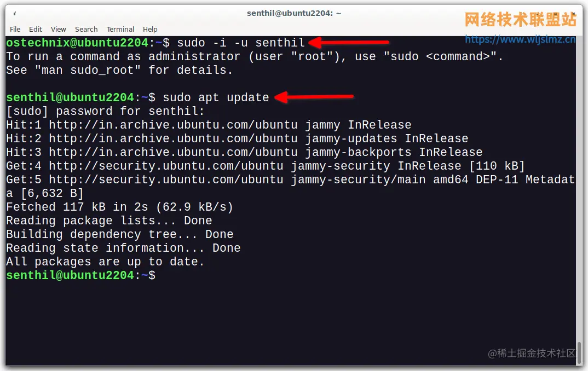This screenshot has width=588, height=371.
Task: Click the 'See "man sudo_root" for details.' line
Action: coord(119,70)
